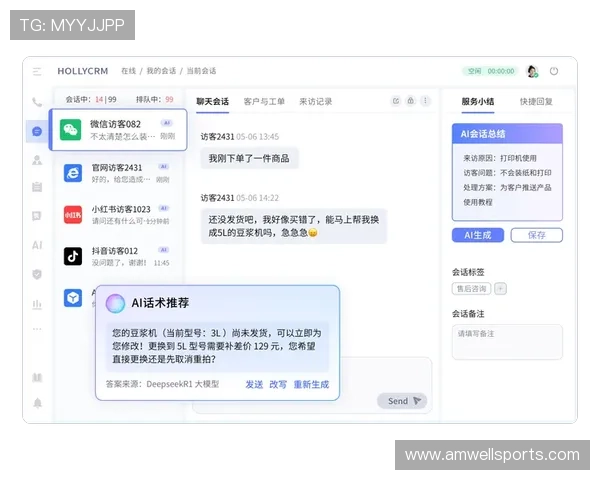The image size is (600, 480).
Task: Click 发送 in the AI suggestion popup
Action: pos(254,384)
